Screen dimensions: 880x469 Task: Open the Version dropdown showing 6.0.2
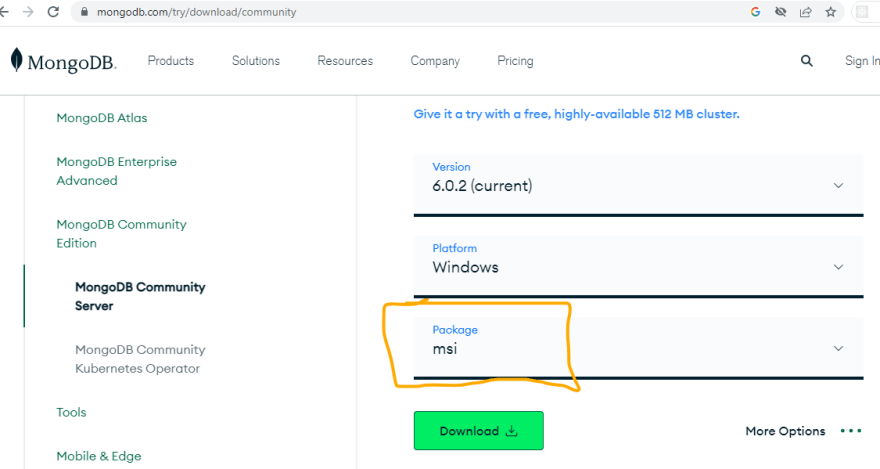click(x=638, y=185)
